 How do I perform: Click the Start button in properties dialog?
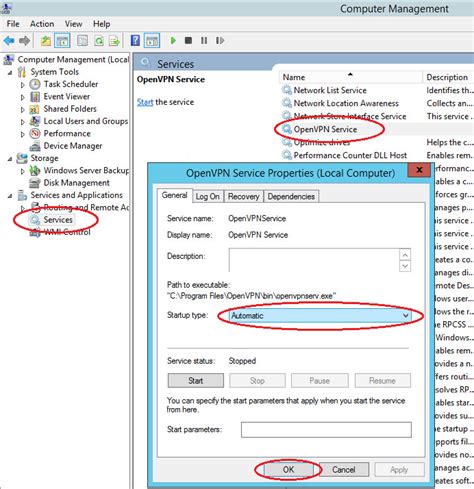pos(196,380)
